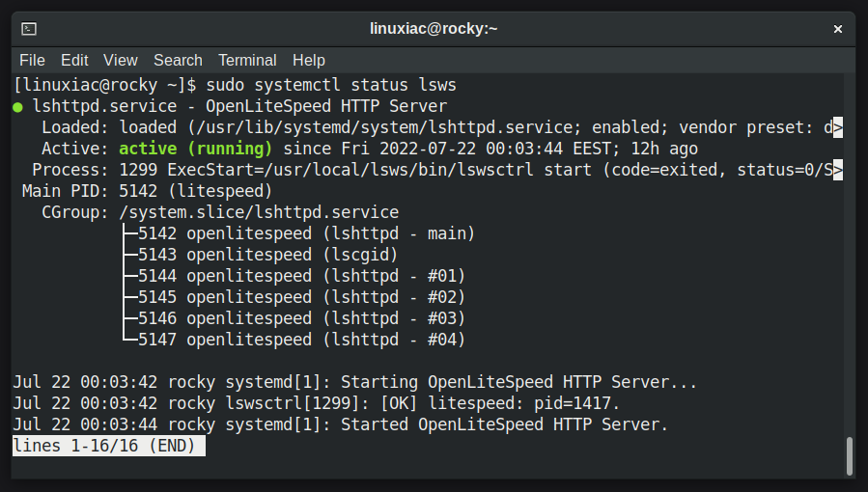The width and height of the screenshot is (868, 492).
Task: Click process row '5143 openlitespeed (lscgid)'
Action: pos(267,255)
